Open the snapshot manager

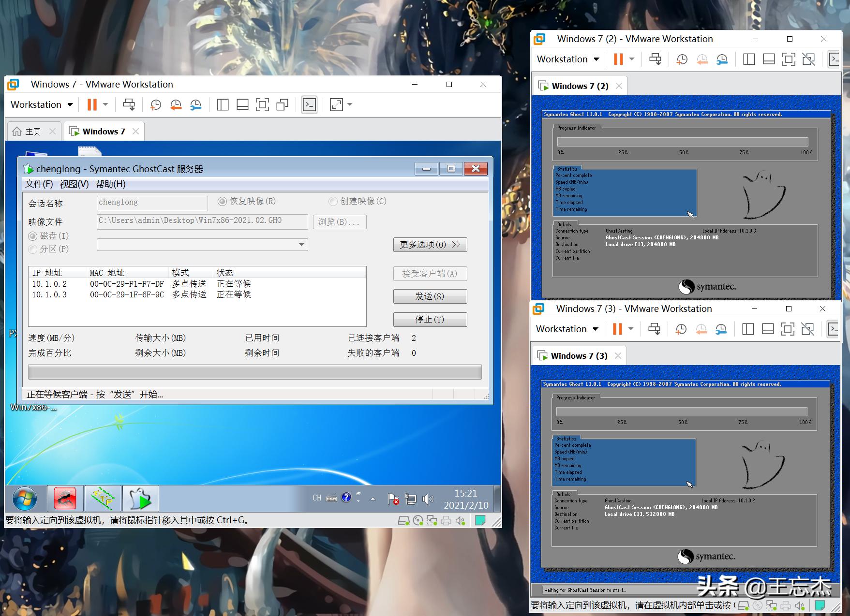(x=195, y=104)
